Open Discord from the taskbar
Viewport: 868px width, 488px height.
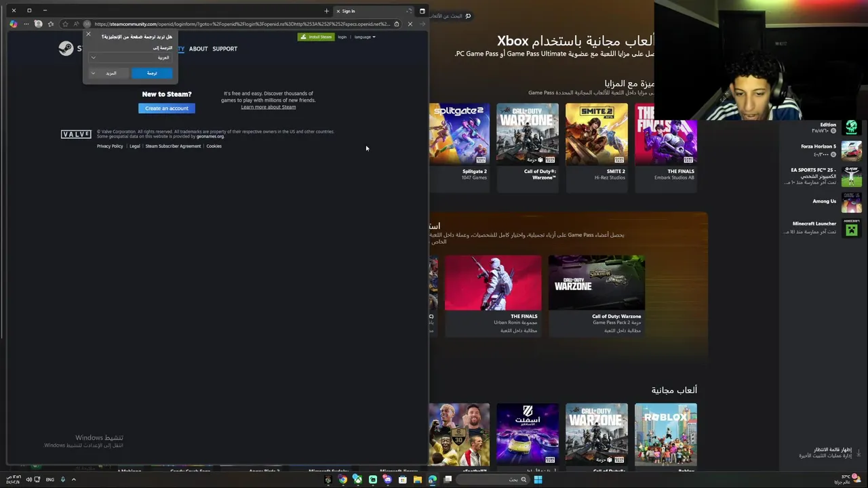coord(388,479)
